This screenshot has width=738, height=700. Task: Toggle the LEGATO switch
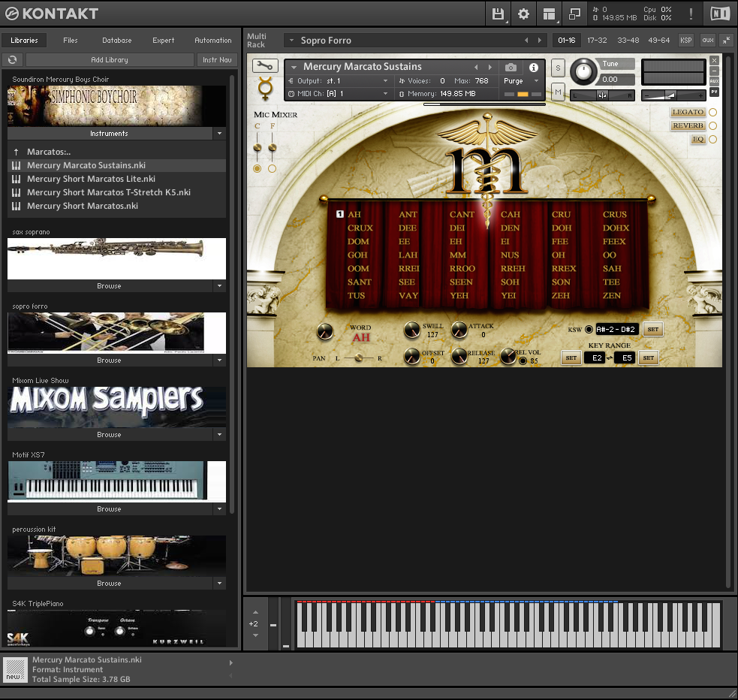[x=712, y=112]
